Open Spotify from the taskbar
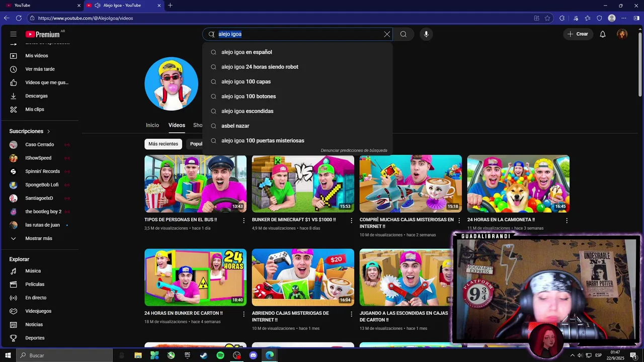Viewport: 644px width, 362px height. (220, 355)
